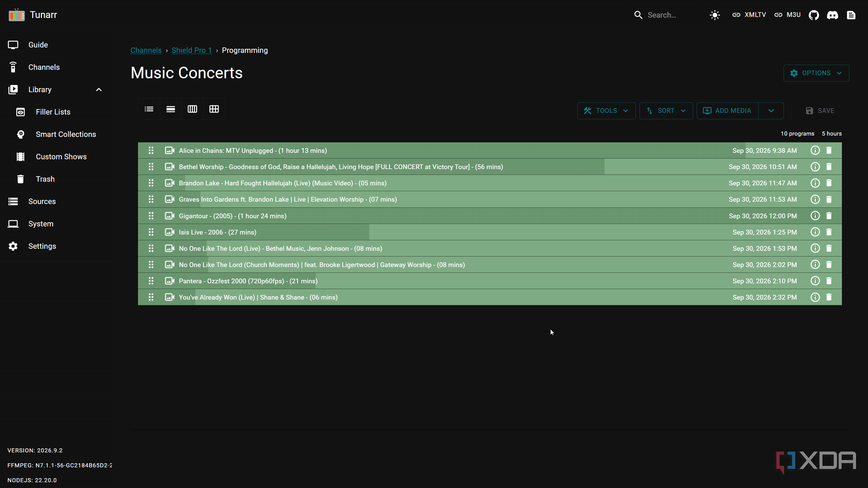Toggle the light/dark theme sun icon

715,15
